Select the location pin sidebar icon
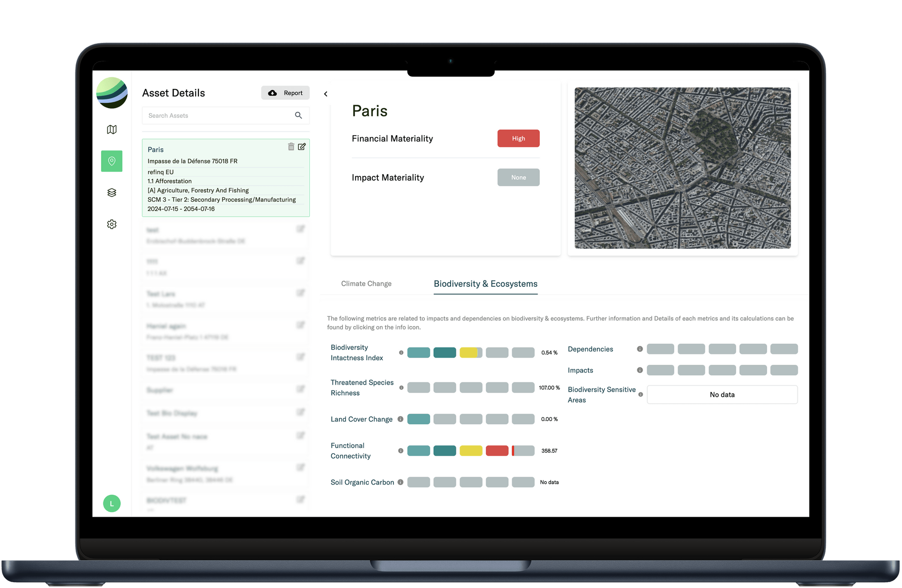The height and width of the screenshot is (588, 902). [x=112, y=161]
